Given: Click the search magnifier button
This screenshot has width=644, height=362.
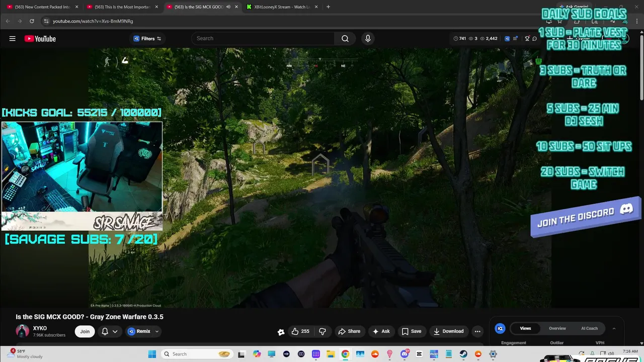Looking at the screenshot, I should [345, 39].
